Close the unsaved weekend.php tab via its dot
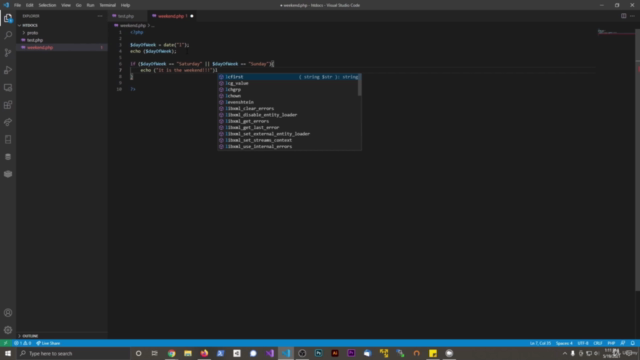The image size is (640, 360). (191, 16)
